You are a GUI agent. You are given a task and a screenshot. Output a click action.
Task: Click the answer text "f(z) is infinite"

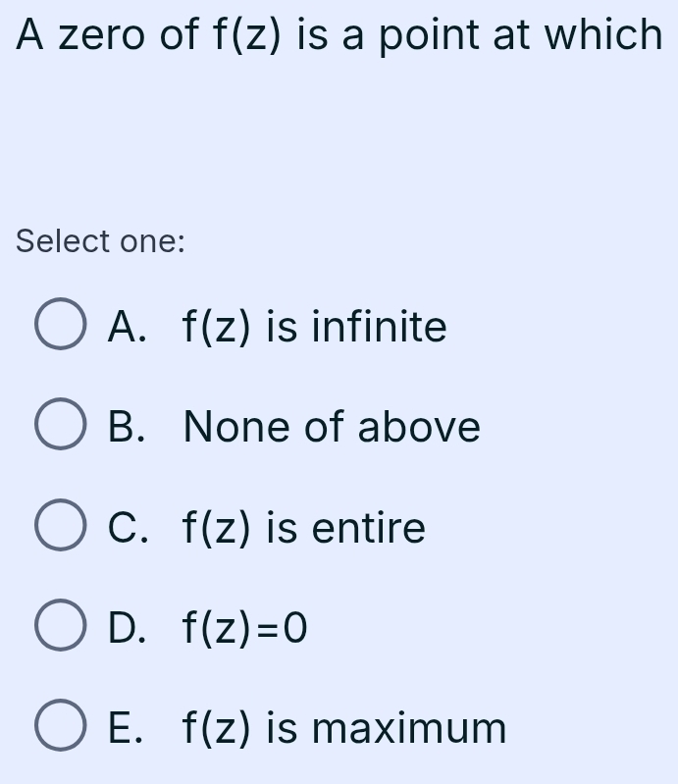click(314, 327)
